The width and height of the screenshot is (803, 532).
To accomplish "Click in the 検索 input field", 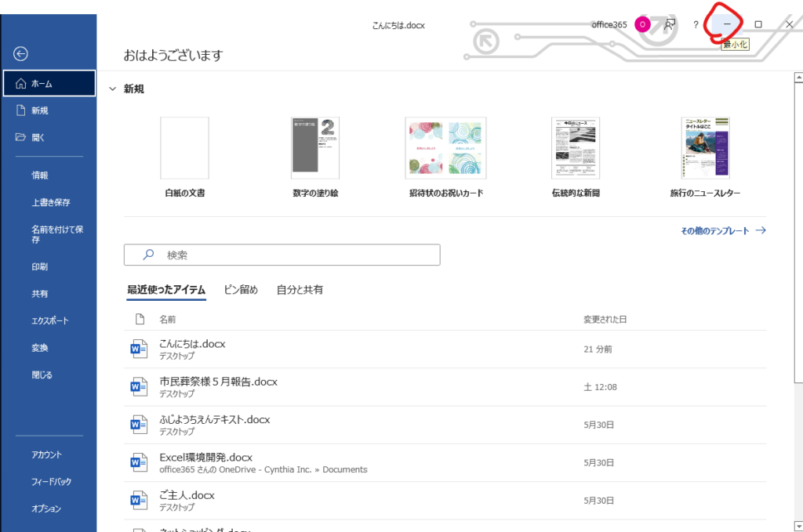I will coord(298,255).
